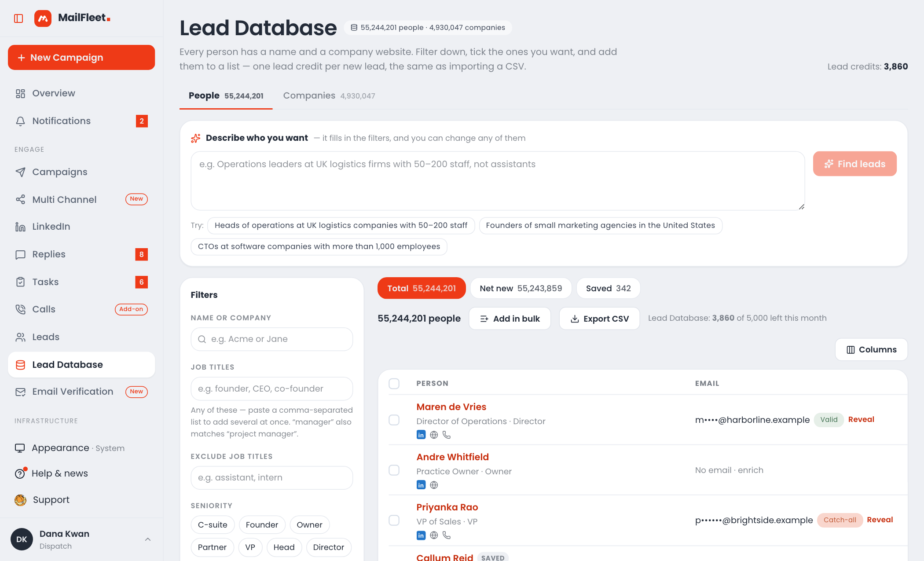Reveal Maren de Vries' email
The width and height of the screenshot is (924, 561).
(861, 419)
